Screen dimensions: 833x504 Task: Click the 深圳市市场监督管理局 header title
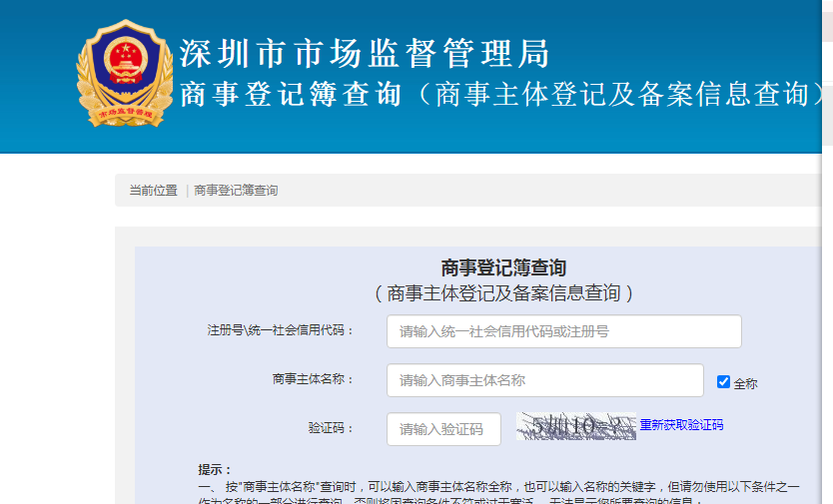click(365, 53)
